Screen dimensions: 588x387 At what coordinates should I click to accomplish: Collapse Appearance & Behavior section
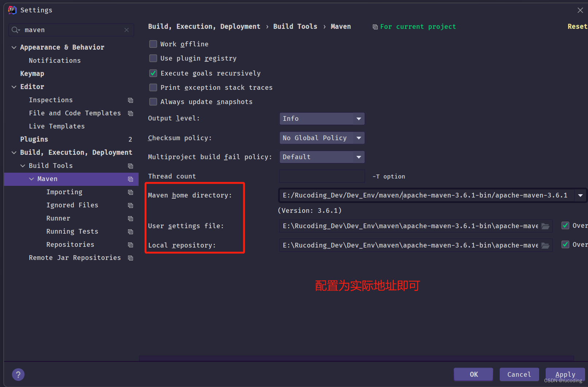pyautogui.click(x=14, y=47)
